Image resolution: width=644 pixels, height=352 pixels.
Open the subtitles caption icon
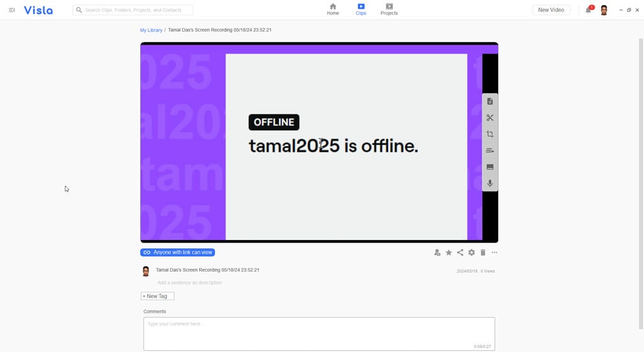click(489, 167)
